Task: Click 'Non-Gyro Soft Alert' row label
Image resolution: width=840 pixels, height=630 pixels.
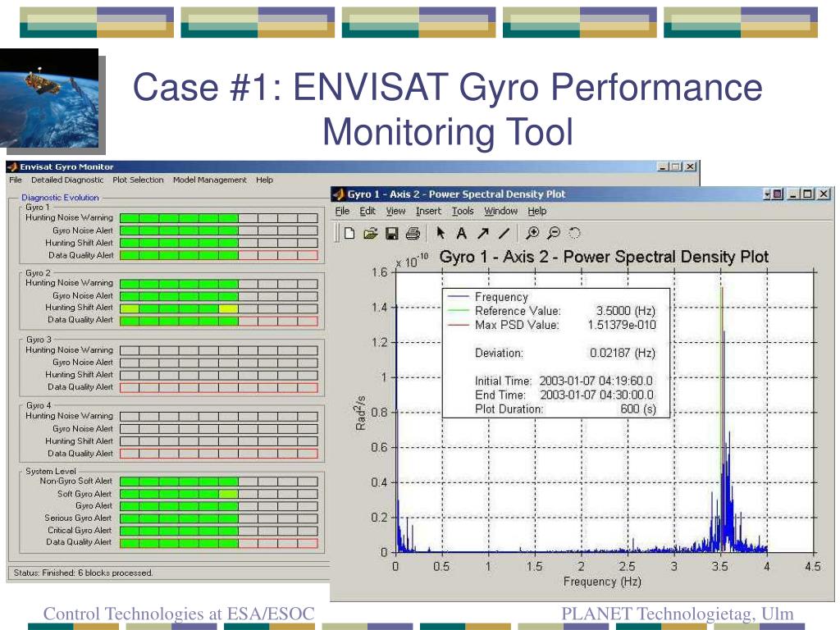Action: [x=76, y=481]
